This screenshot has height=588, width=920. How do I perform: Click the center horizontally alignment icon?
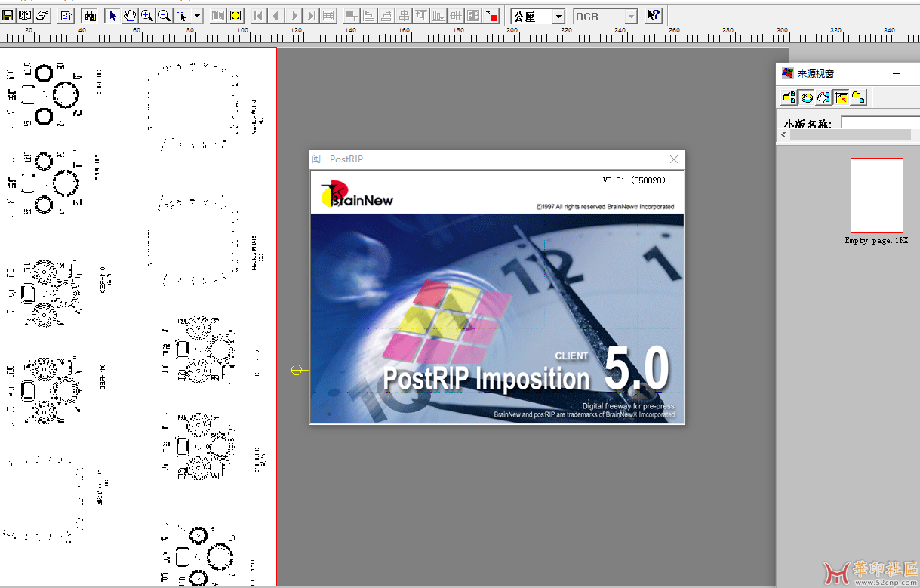click(x=405, y=15)
